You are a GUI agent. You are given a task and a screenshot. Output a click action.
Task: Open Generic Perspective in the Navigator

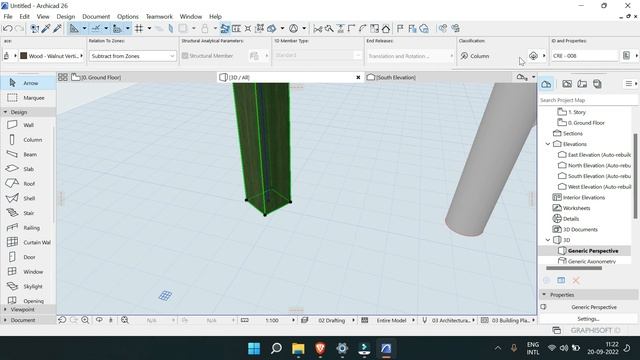[x=593, y=251]
